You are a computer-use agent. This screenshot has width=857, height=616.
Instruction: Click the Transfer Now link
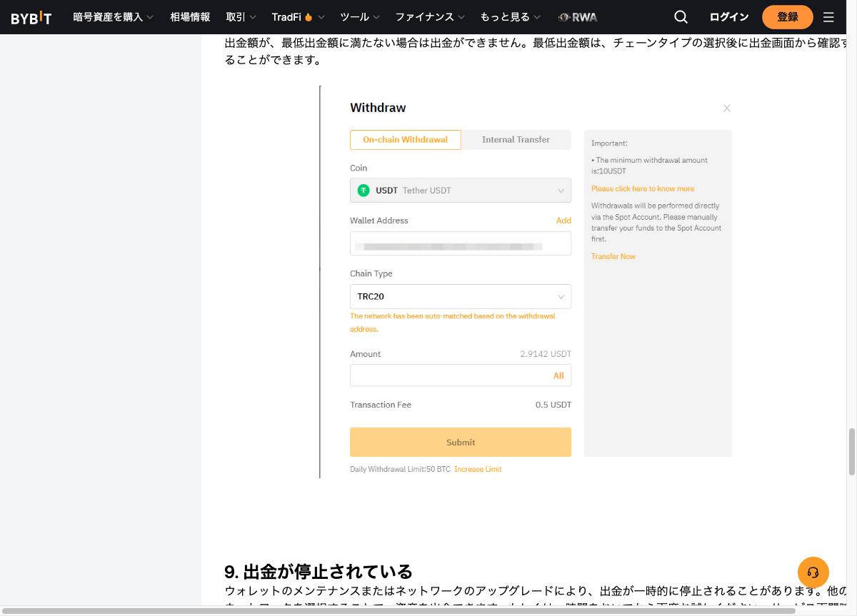[613, 256]
